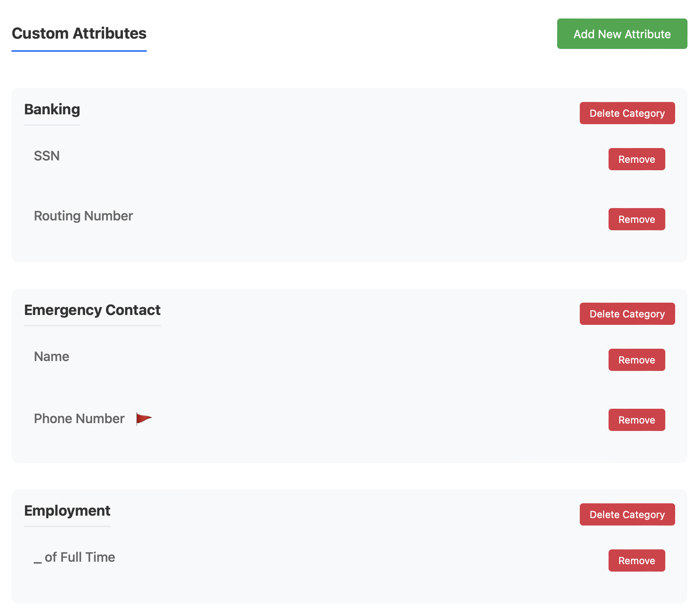699x616 pixels.
Task: Select the Phone Number attribute label
Action: coord(79,419)
